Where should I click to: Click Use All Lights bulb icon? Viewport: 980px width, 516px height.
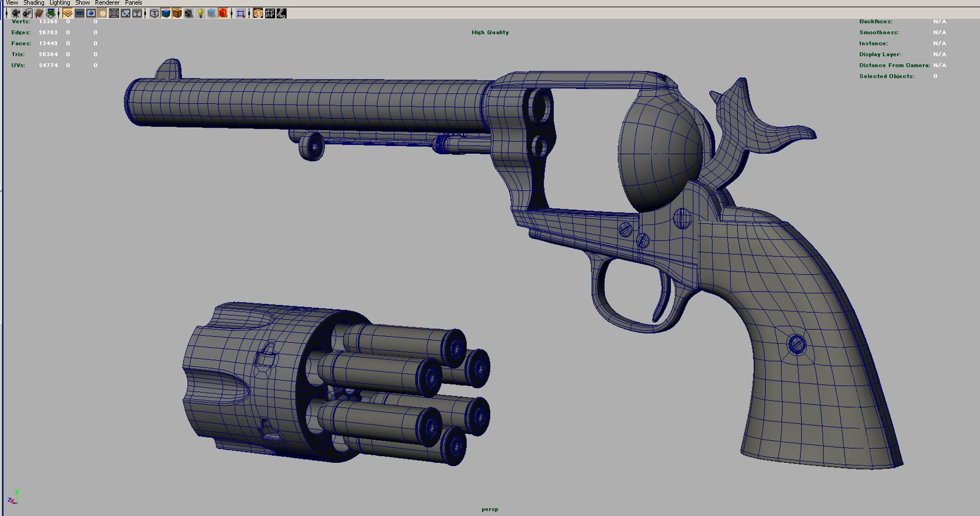pos(201,13)
